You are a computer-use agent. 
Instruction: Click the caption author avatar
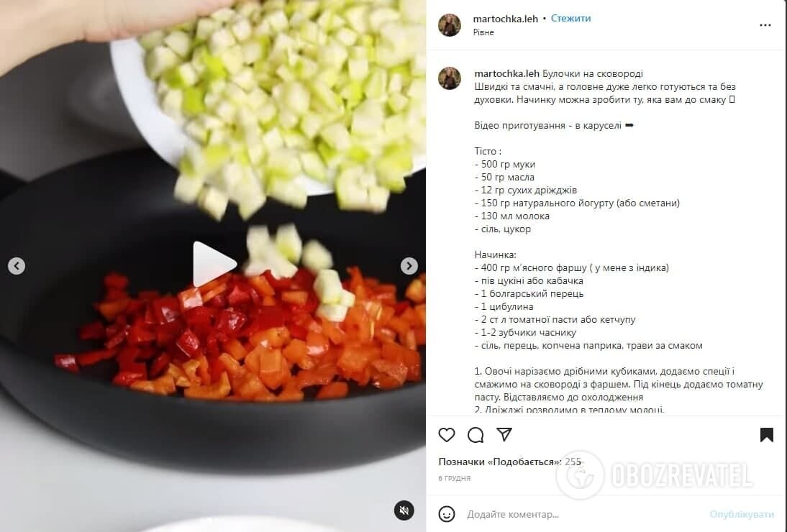(449, 78)
